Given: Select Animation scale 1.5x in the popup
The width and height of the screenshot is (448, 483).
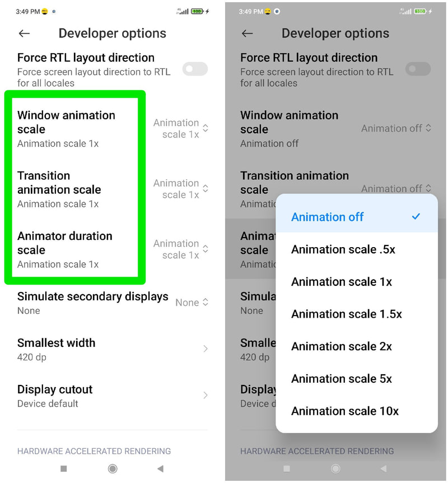Looking at the screenshot, I should [x=346, y=314].
